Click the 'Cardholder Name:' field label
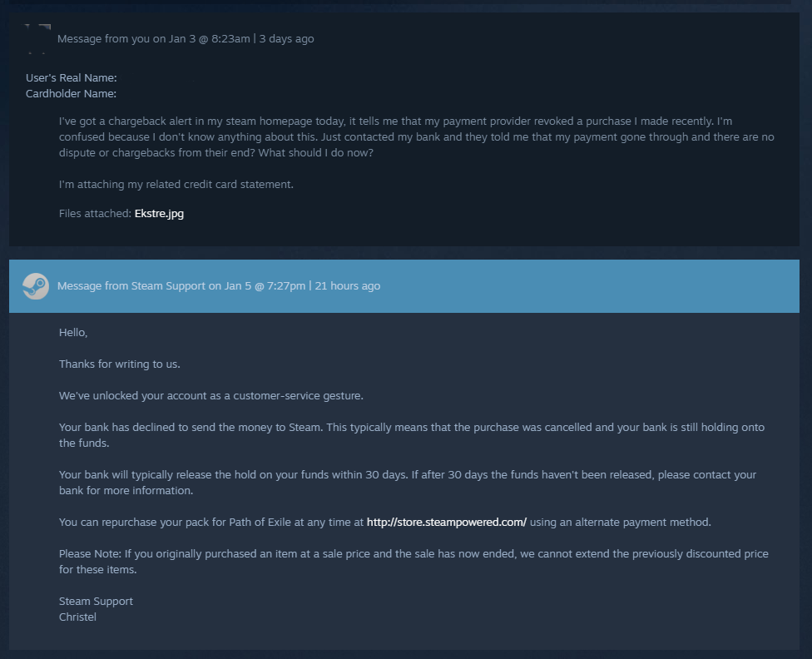 [71, 94]
